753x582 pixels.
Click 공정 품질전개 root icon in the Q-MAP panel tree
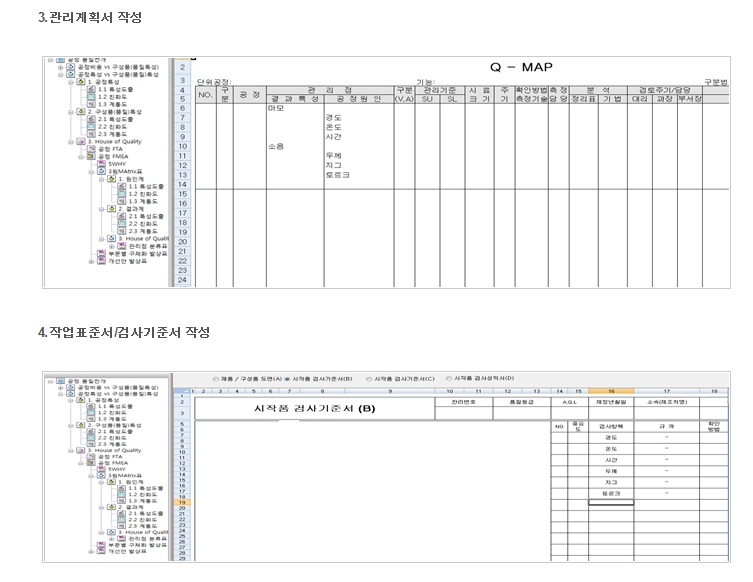click(60, 60)
